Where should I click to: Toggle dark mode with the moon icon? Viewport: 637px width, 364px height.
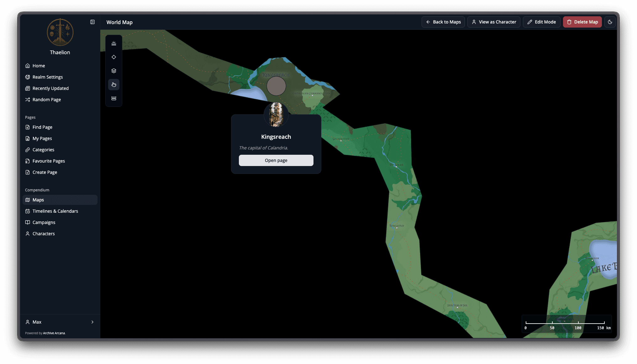610,22
